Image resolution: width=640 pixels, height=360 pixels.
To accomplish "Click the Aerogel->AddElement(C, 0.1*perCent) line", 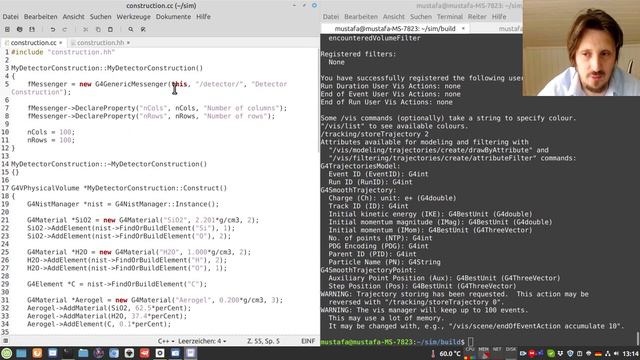I will 99,324.
